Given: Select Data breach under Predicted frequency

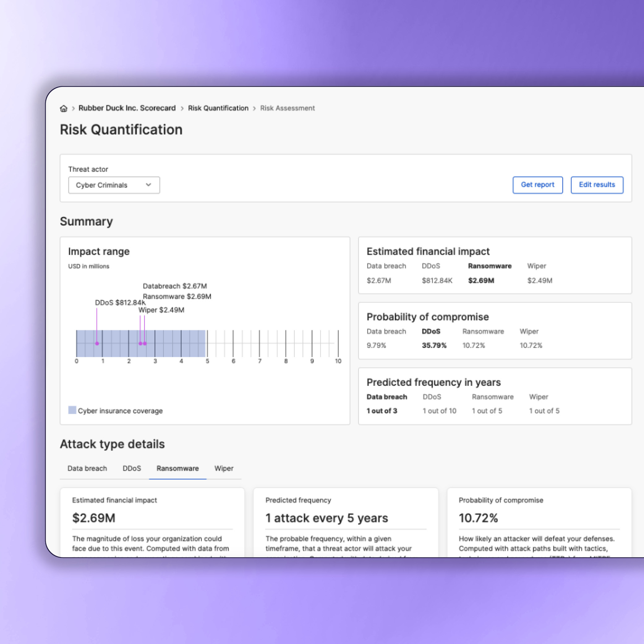Looking at the screenshot, I should click(x=387, y=397).
